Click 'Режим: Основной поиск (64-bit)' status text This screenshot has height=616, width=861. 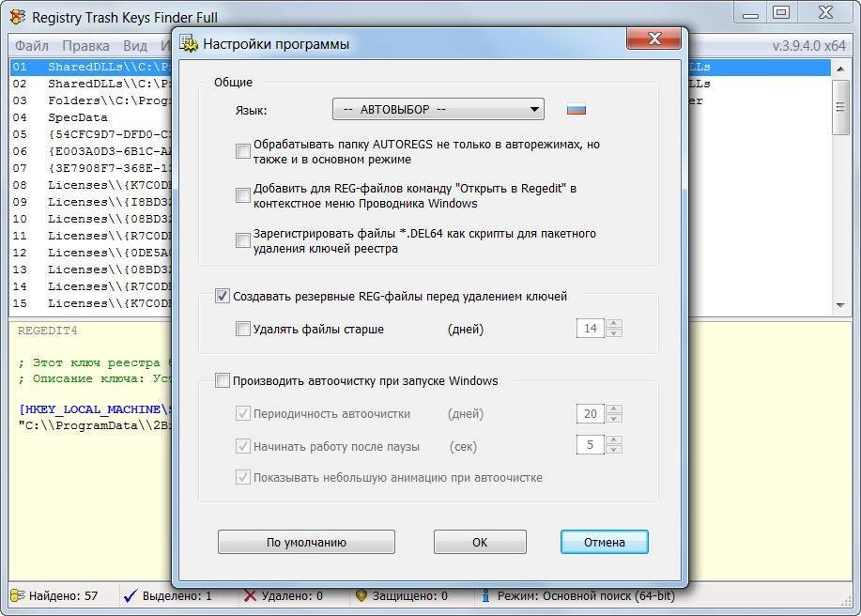pos(586,595)
